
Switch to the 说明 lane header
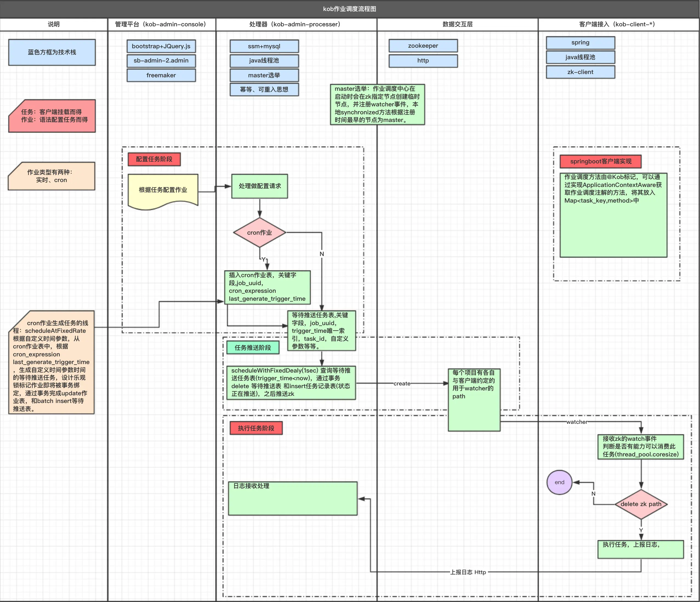[x=53, y=24]
